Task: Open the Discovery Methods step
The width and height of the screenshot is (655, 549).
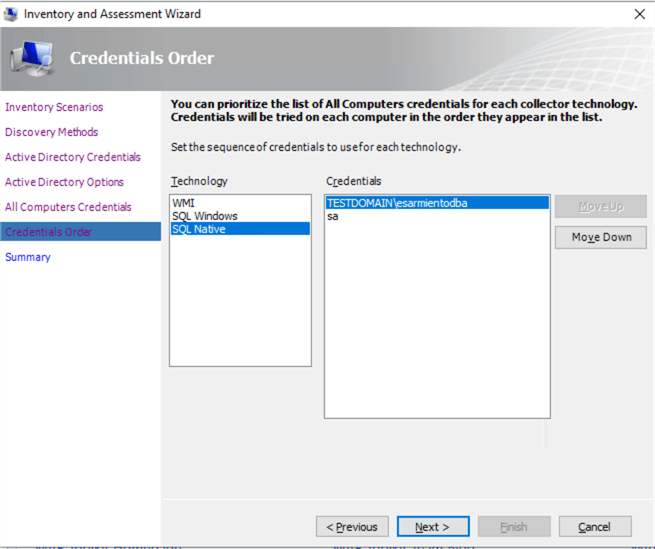Action: click(x=51, y=132)
